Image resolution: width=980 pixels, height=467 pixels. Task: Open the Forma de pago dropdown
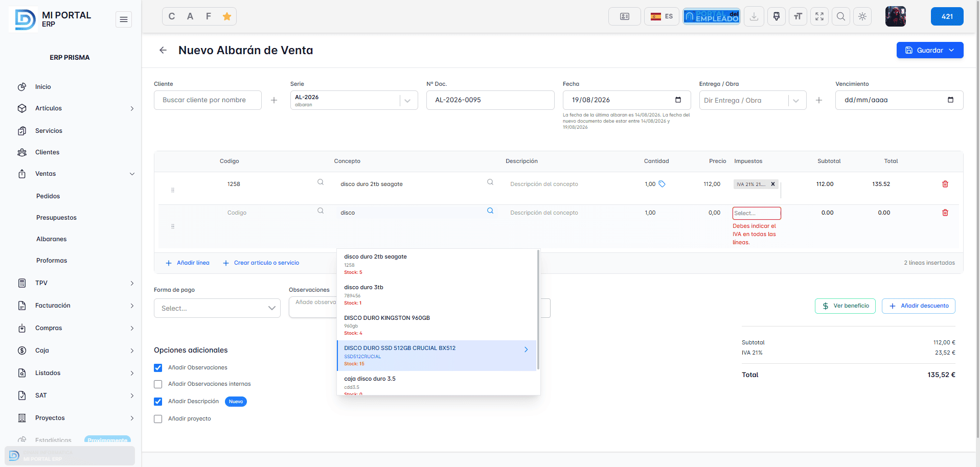217,308
